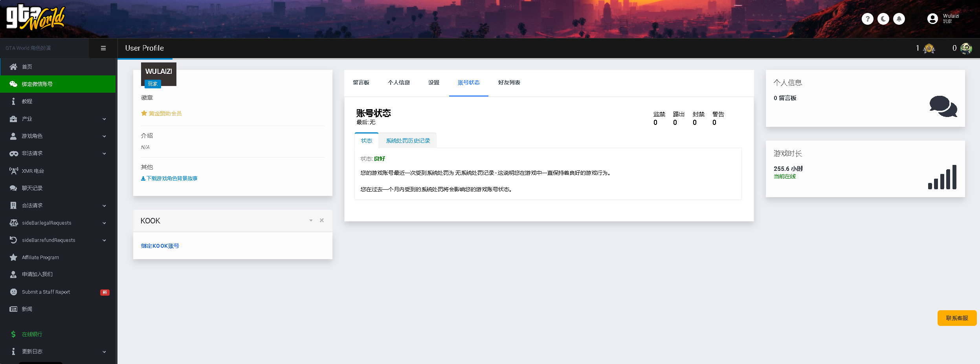Viewport: 980px width, 364px height.
Task: Expand the sideBar.legalRequests chevron
Action: (104, 223)
